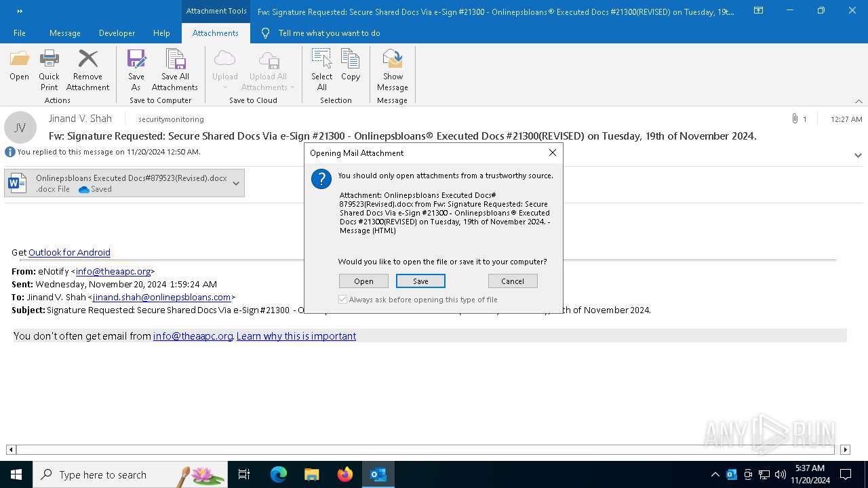
Task: Click Open in the attachment dialog
Action: click(x=363, y=281)
